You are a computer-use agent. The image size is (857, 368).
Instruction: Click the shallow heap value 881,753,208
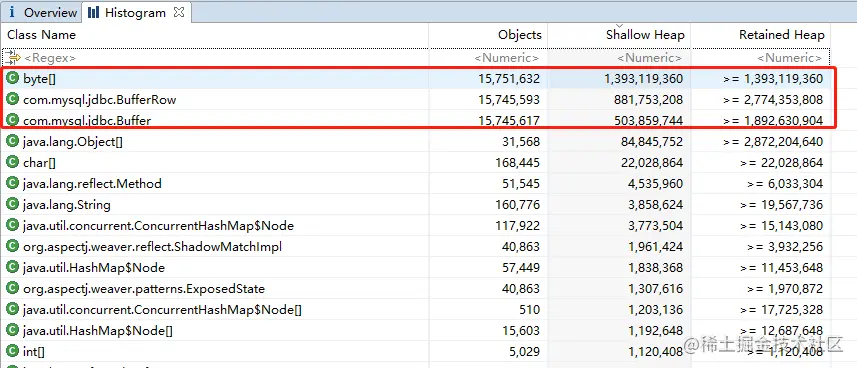(648, 100)
